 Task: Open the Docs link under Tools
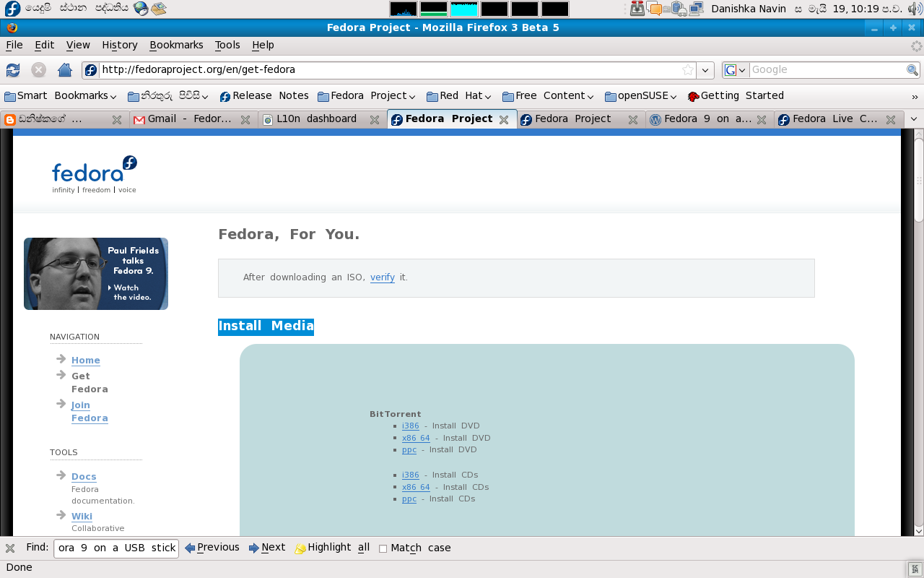(84, 477)
